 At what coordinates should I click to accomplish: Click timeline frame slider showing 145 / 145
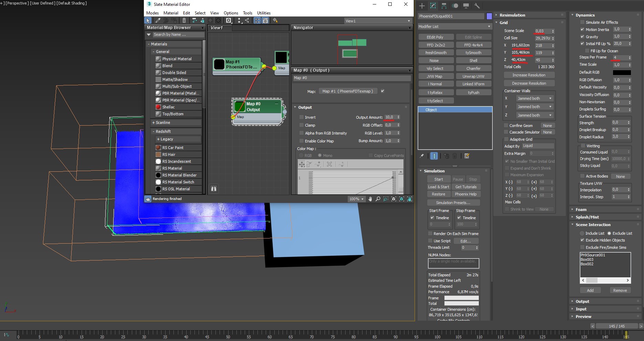click(616, 326)
